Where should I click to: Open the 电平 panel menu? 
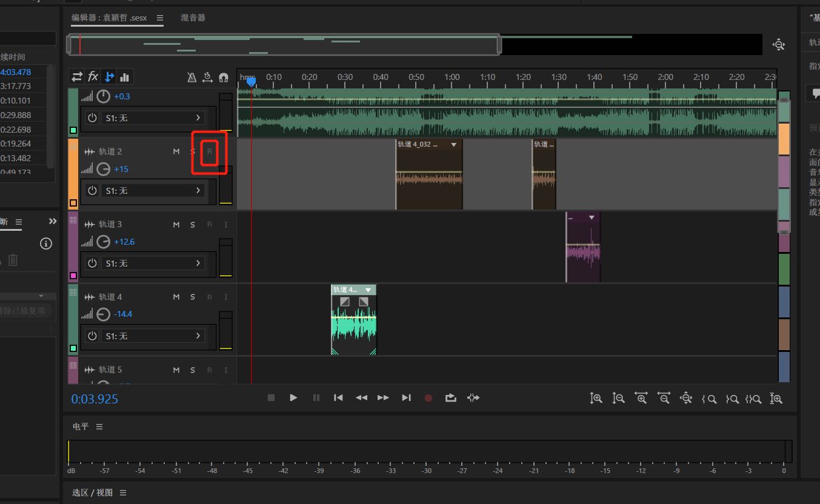[x=99, y=426]
